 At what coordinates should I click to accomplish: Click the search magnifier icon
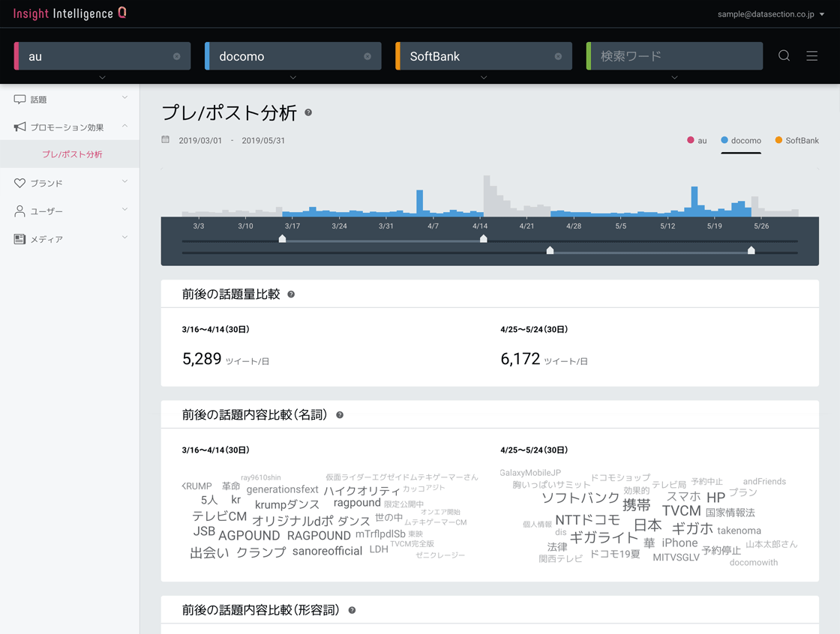click(784, 55)
